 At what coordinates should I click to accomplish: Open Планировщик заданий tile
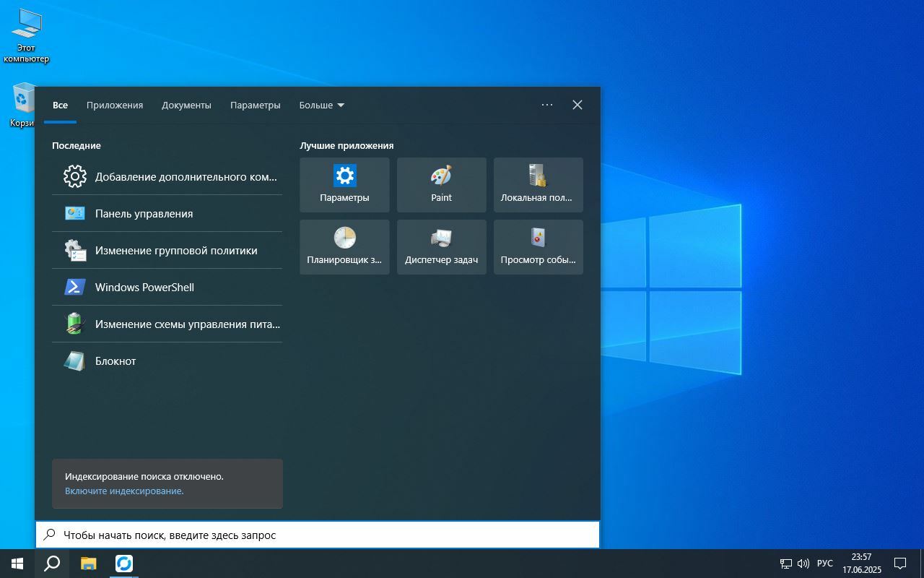coord(344,246)
